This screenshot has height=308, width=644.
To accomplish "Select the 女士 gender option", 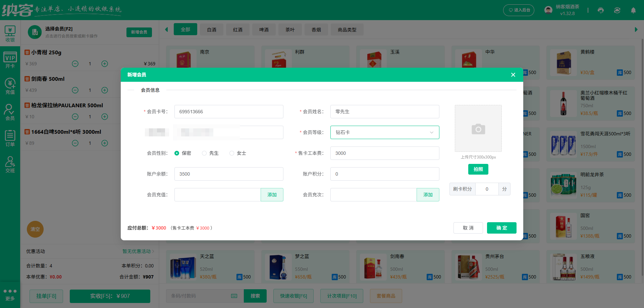I will (231, 153).
